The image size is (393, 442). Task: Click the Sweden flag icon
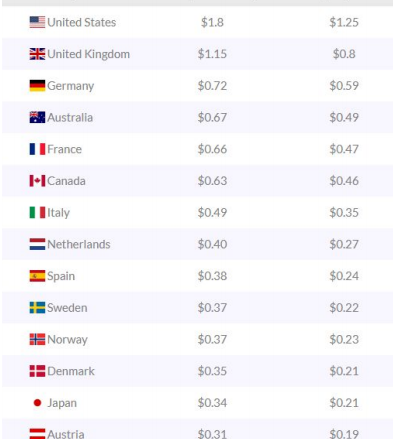[x=37, y=308]
